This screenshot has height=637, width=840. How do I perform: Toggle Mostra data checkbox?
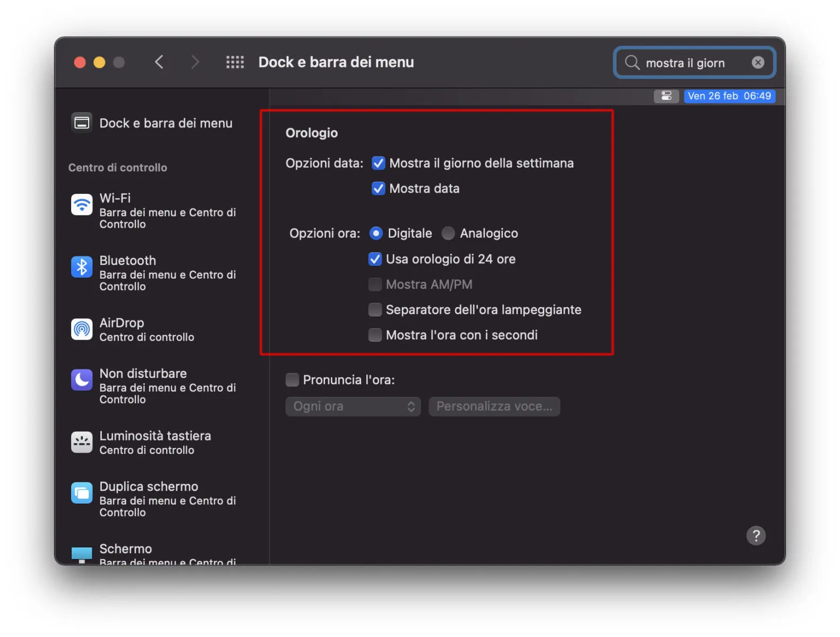click(378, 188)
